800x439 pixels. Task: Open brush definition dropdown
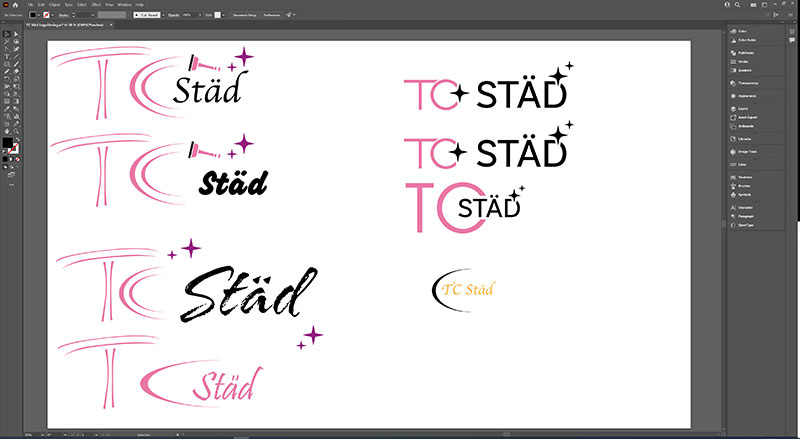coord(163,15)
